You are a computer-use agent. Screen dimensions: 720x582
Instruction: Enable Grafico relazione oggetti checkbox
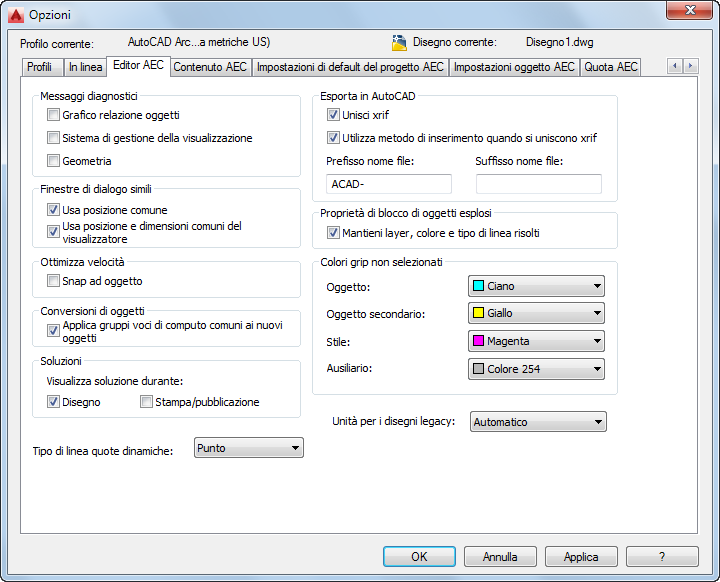pos(53,114)
